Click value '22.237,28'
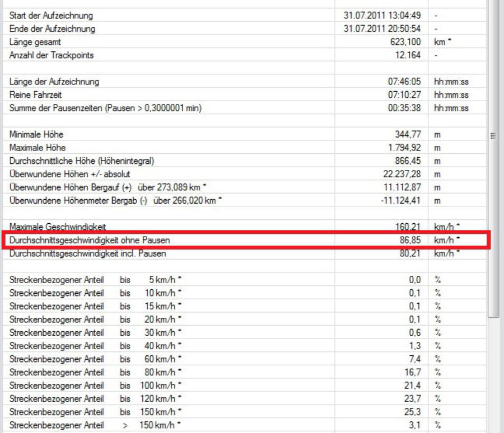 coord(402,174)
